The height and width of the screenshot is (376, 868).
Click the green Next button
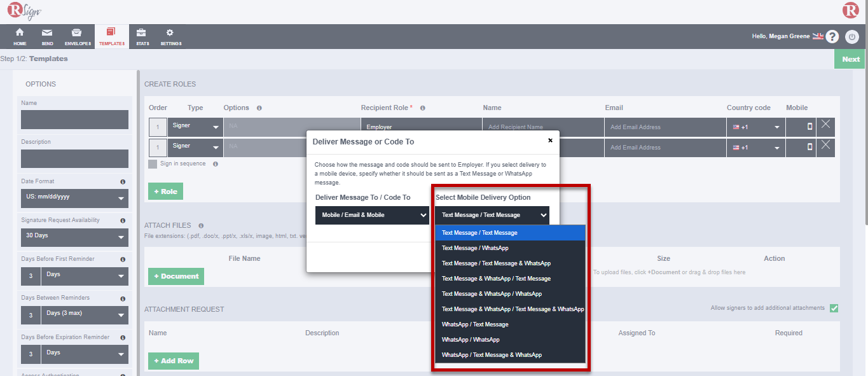point(850,59)
